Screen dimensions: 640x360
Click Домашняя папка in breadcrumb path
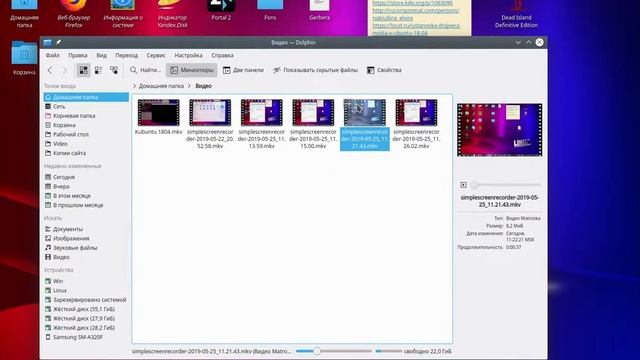pos(161,86)
